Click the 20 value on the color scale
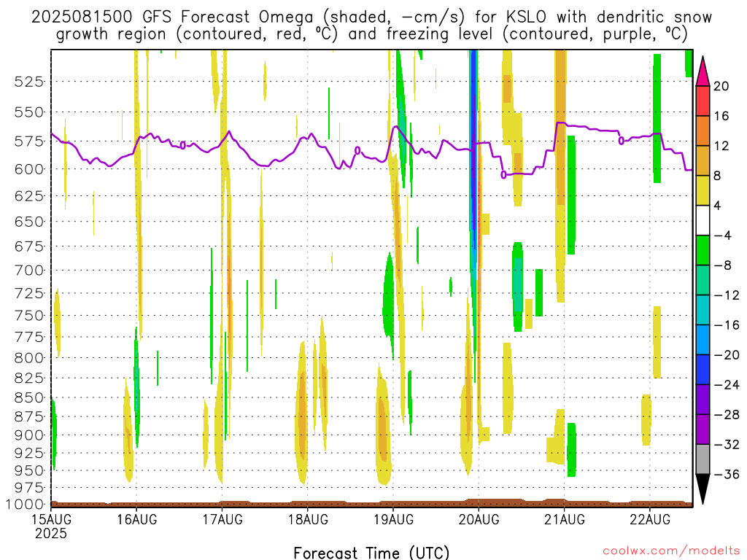 click(721, 86)
